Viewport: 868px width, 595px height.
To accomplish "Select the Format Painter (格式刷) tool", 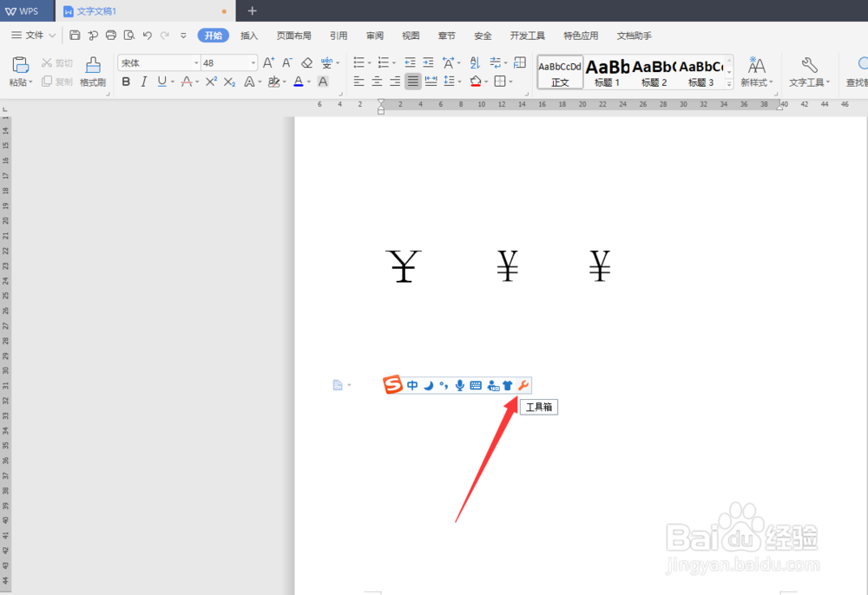I will tap(93, 72).
